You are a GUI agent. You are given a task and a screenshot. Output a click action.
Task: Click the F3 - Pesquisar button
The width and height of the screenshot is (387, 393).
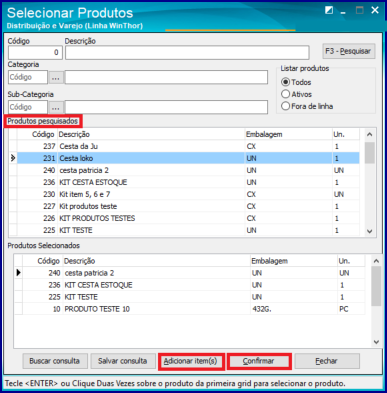(x=348, y=51)
